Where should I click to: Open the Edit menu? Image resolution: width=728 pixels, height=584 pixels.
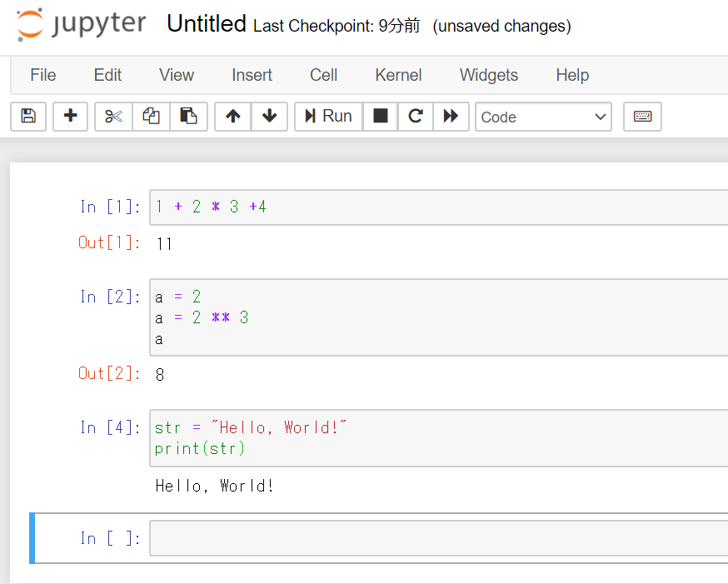coord(107,75)
